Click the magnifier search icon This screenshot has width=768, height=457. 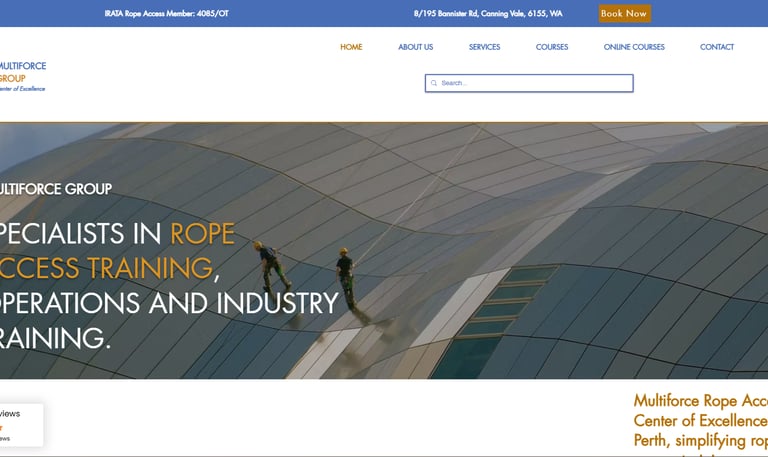coord(433,83)
